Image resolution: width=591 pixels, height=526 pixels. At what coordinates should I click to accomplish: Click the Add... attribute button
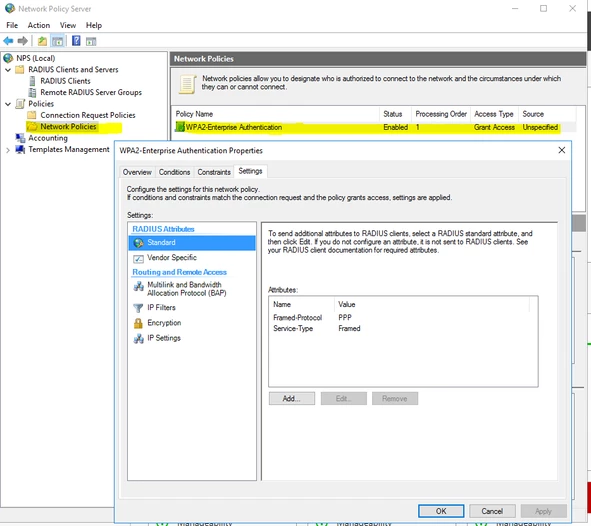click(292, 399)
